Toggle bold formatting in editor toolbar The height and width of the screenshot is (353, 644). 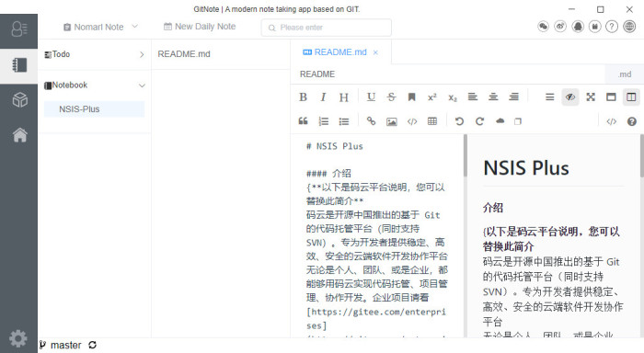(x=303, y=97)
